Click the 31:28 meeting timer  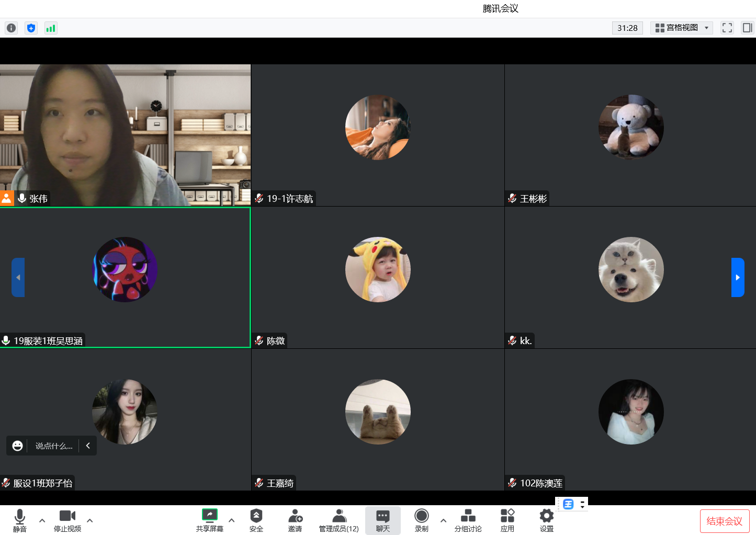pyautogui.click(x=627, y=28)
